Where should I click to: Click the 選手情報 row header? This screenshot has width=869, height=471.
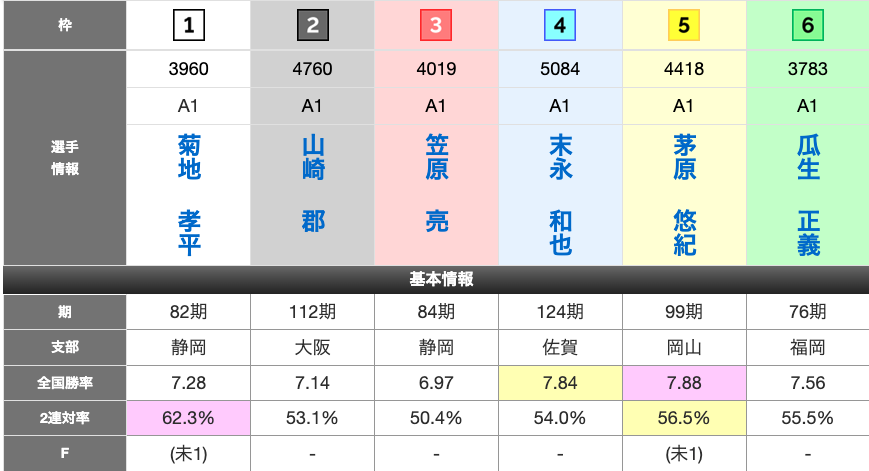[64, 158]
